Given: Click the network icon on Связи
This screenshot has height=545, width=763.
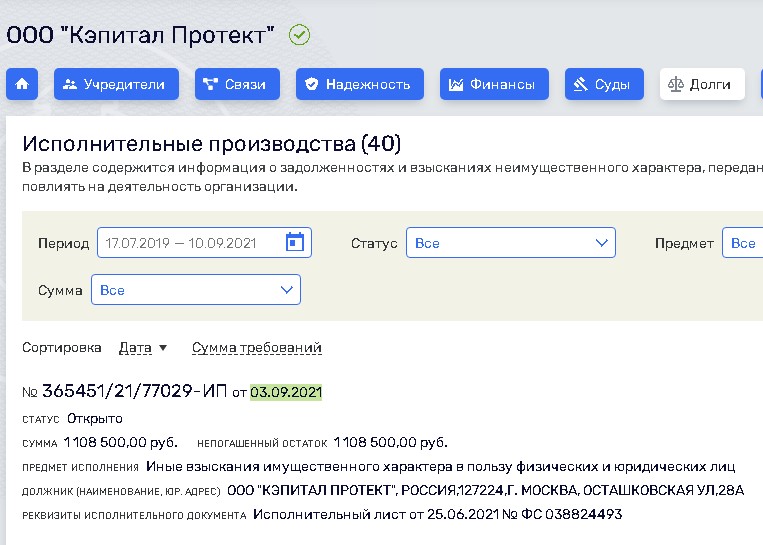Looking at the screenshot, I should [211, 85].
